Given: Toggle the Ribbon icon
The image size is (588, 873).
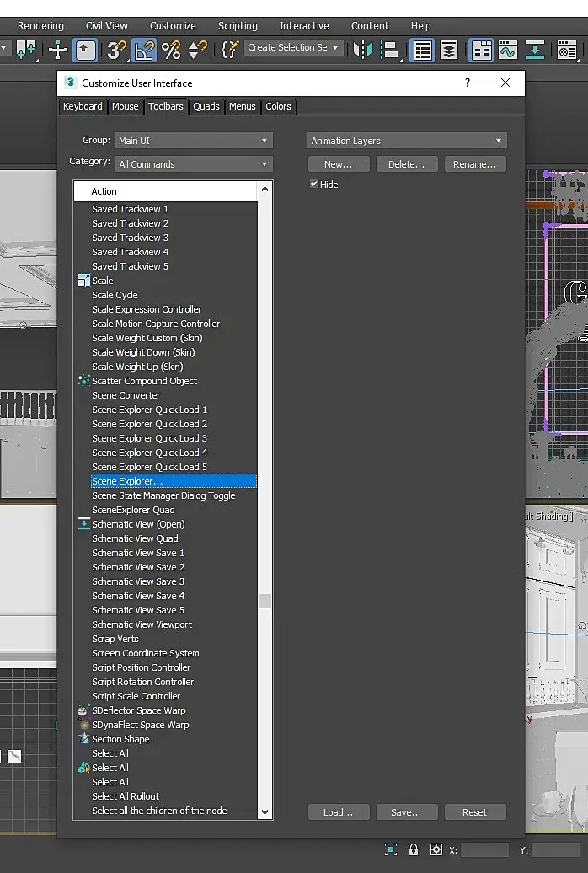Looking at the screenshot, I should [481, 50].
